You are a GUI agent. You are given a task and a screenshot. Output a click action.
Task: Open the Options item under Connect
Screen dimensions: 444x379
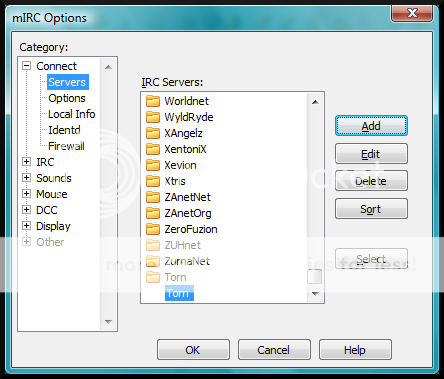click(x=67, y=98)
